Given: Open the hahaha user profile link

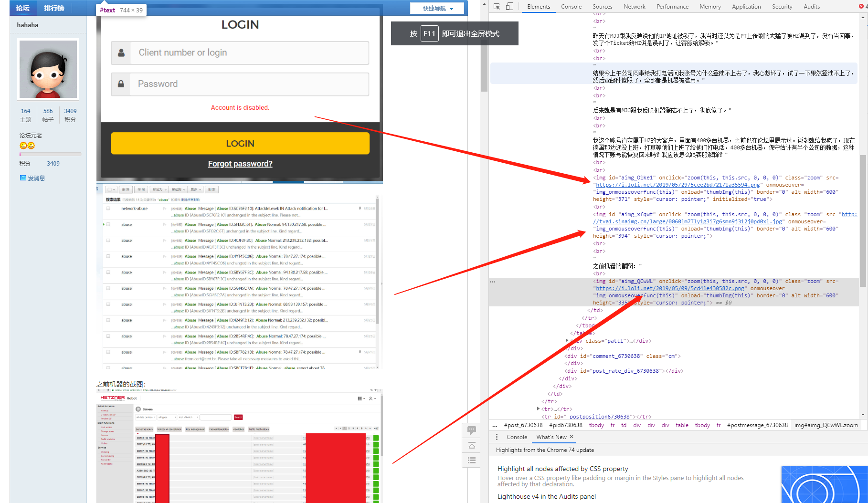Looking at the screenshot, I should click(28, 25).
